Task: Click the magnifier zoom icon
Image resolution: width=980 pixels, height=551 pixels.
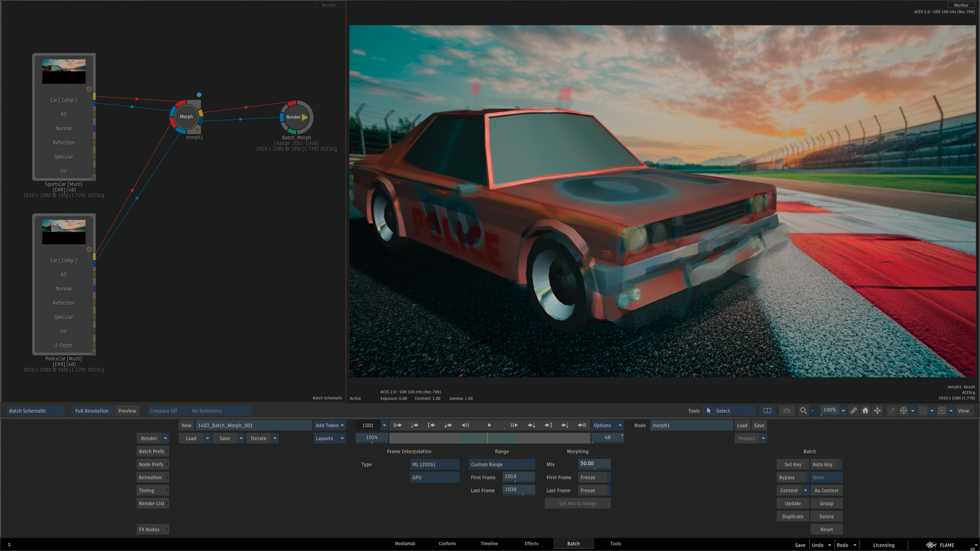Action: tap(803, 411)
